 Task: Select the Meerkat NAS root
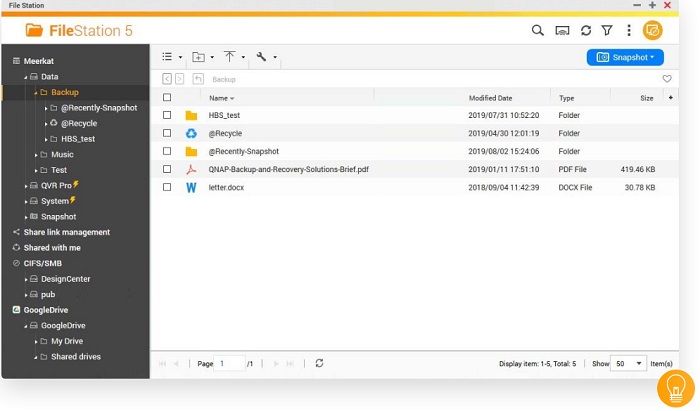click(38, 61)
